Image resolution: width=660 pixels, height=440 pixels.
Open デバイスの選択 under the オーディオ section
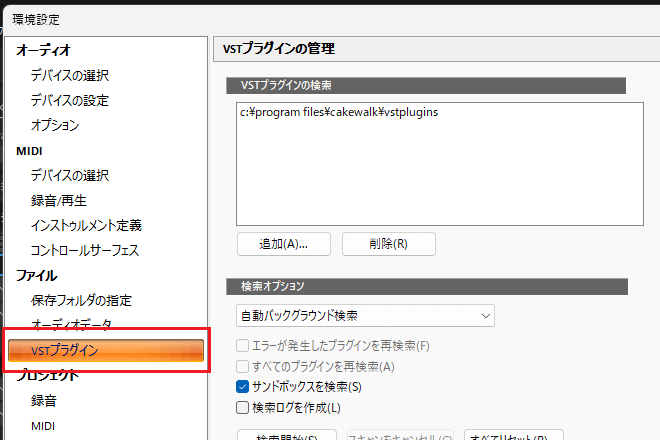pos(69,75)
